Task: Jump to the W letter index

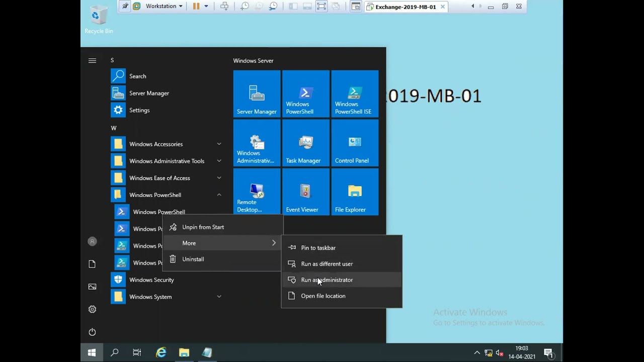Action: pyautogui.click(x=114, y=128)
